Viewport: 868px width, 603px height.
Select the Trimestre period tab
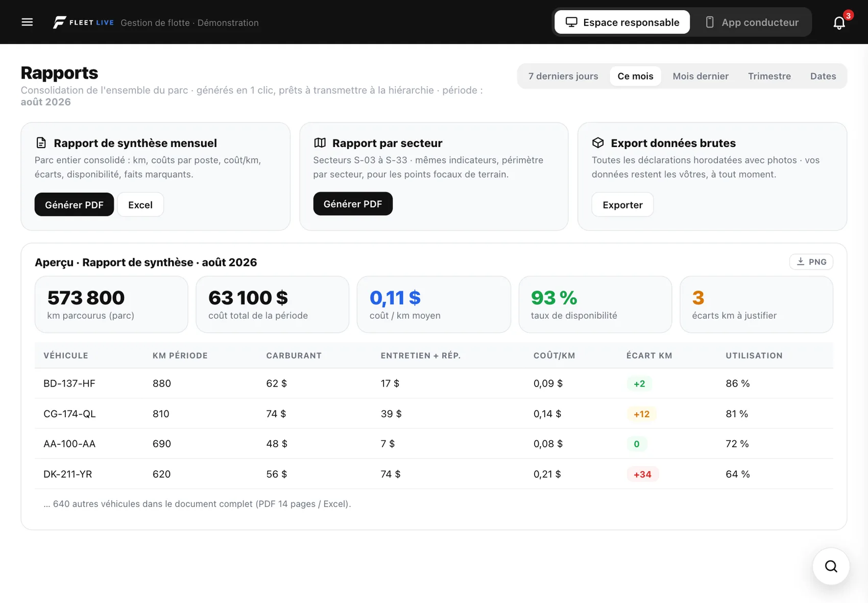coord(769,76)
